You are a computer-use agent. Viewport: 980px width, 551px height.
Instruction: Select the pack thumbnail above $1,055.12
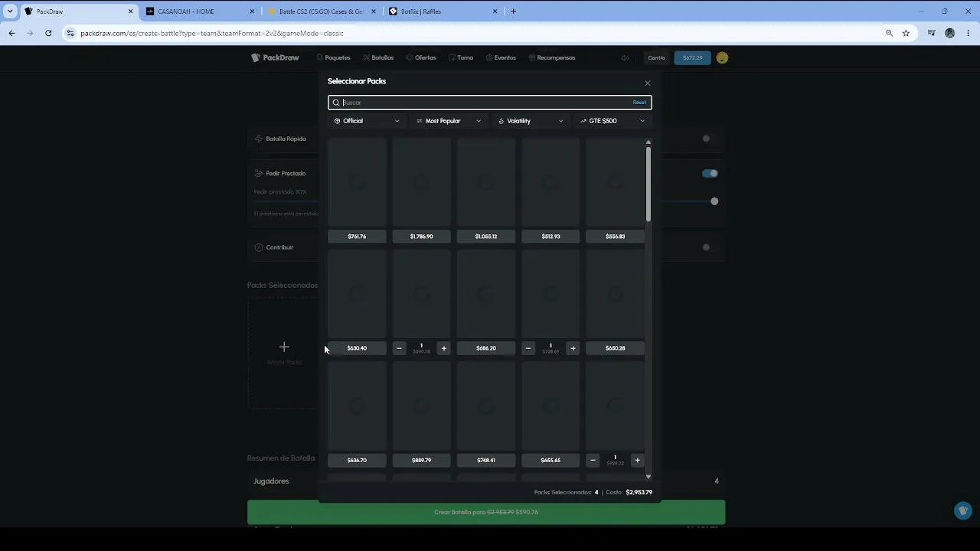pos(486,182)
